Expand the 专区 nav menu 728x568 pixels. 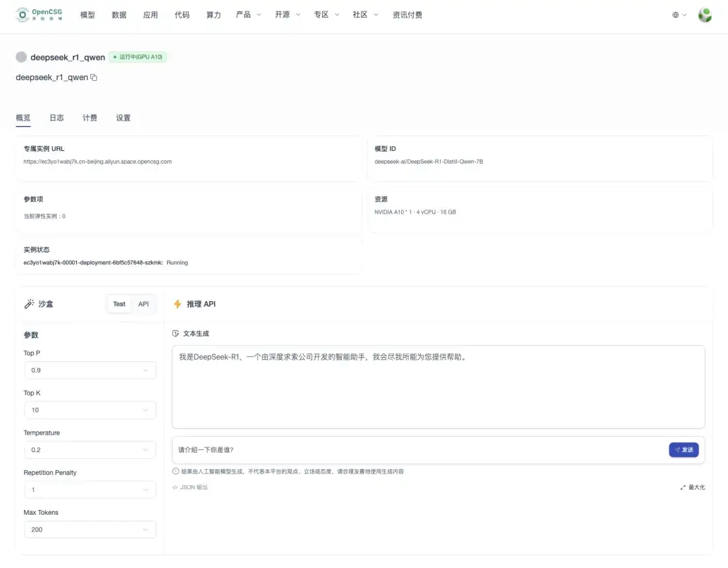326,15
